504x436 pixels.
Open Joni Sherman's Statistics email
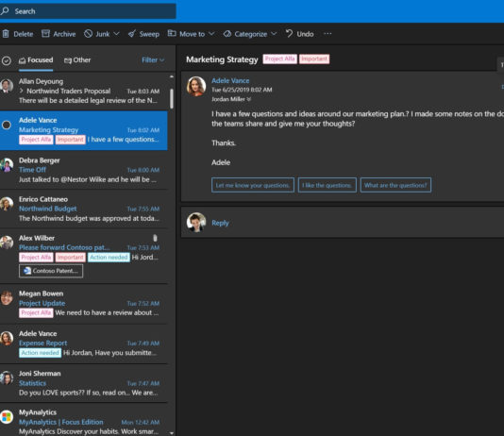coord(84,383)
